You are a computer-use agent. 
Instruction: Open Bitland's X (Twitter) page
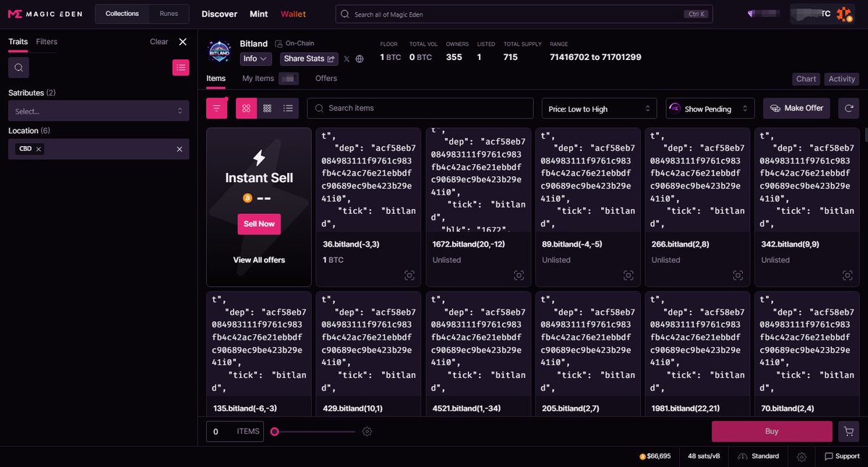coord(346,59)
